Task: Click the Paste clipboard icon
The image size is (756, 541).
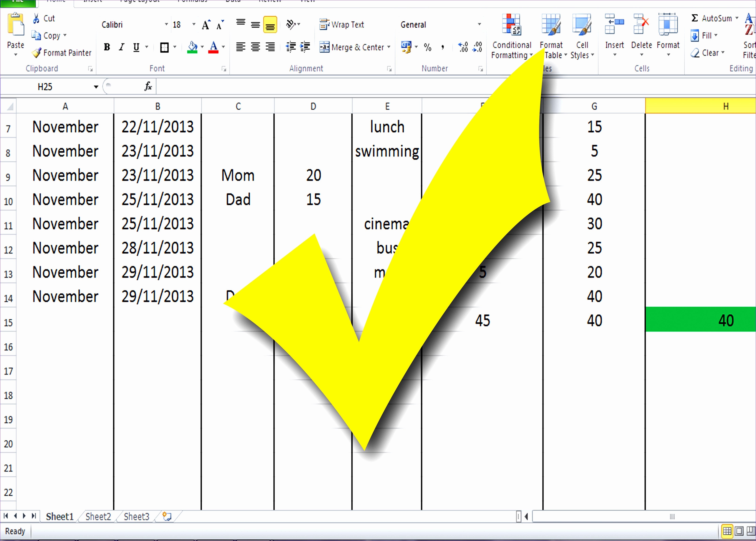Action: [x=16, y=24]
